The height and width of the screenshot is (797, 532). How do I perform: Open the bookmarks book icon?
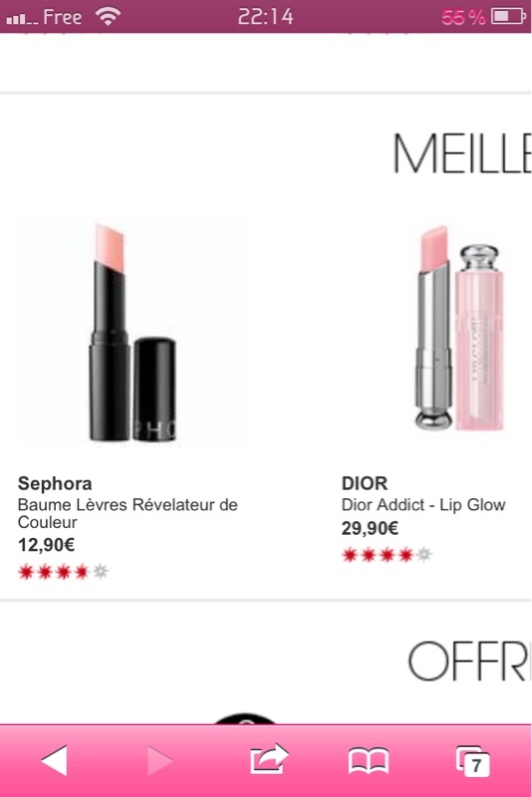tap(369, 761)
